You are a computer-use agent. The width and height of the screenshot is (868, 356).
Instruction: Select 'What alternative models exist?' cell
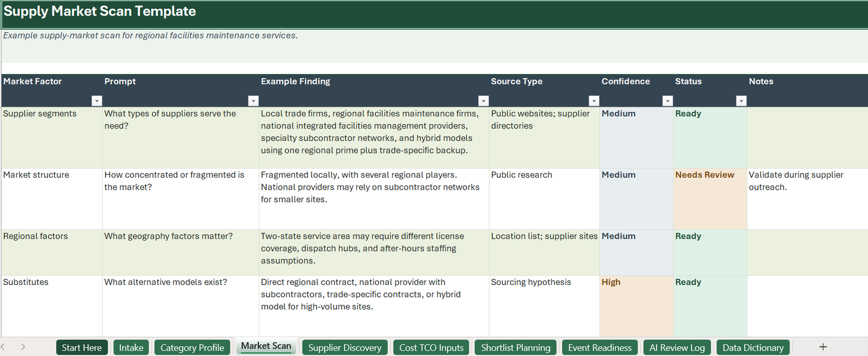pos(181,306)
